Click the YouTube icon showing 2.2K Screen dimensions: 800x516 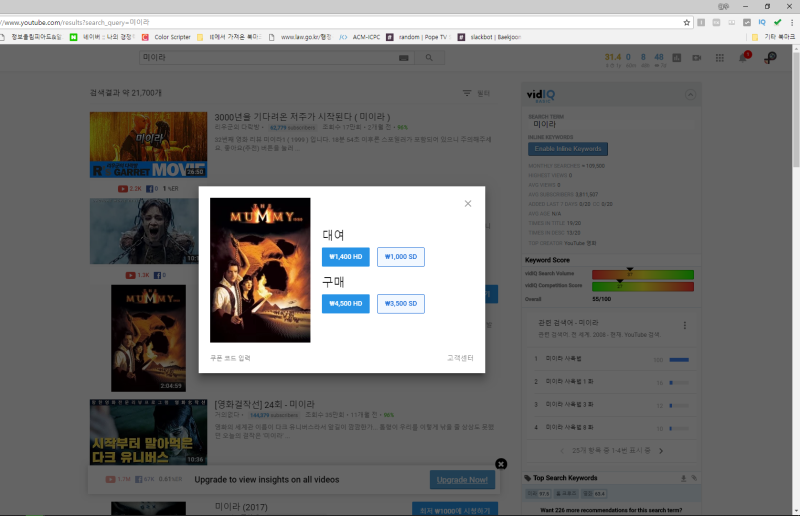click(123, 189)
